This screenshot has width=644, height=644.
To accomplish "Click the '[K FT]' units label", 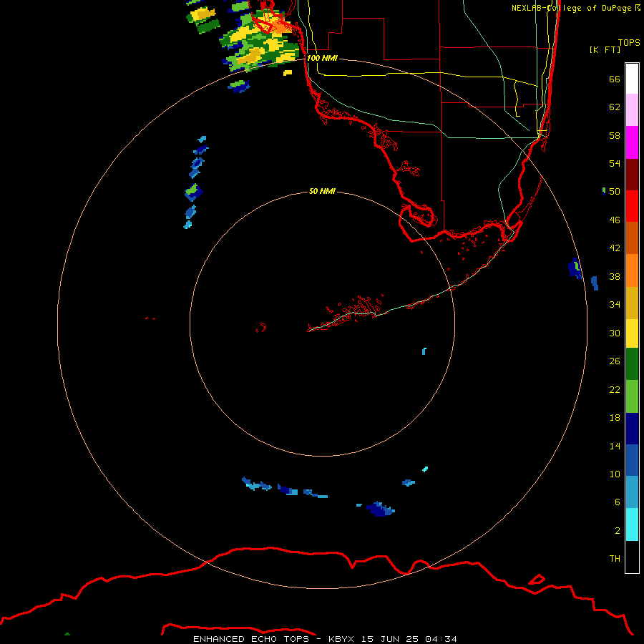I will [605, 49].
